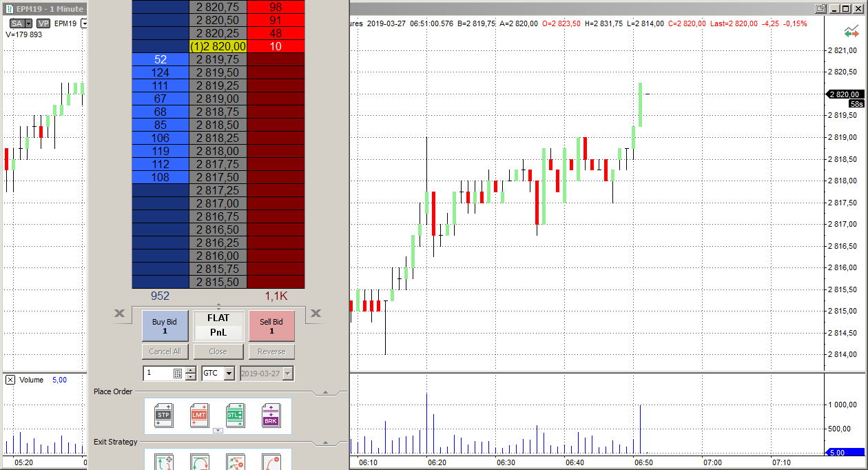Toggle the SA button on chart toolbar

17,23
